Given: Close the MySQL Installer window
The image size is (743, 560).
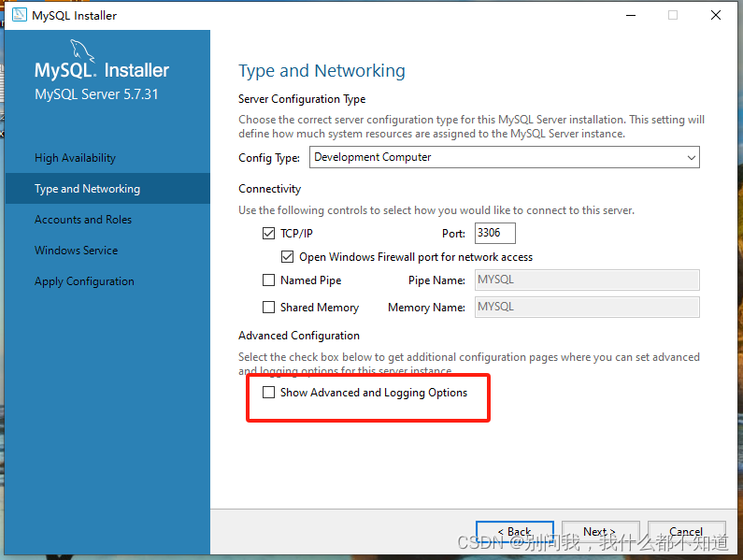Looking at the screenshot, I should point(716,15).
